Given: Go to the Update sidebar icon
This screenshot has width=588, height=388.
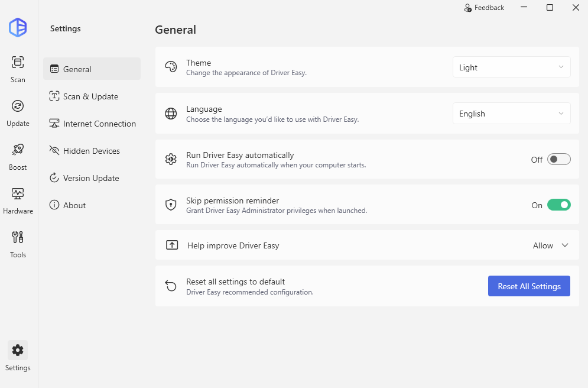Looking at the screenshot, I should (x=18, y=106).
